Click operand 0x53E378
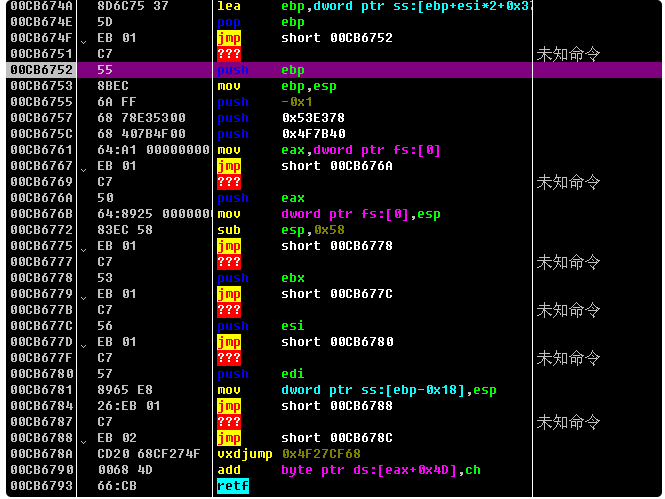 (x=313, y=118)
